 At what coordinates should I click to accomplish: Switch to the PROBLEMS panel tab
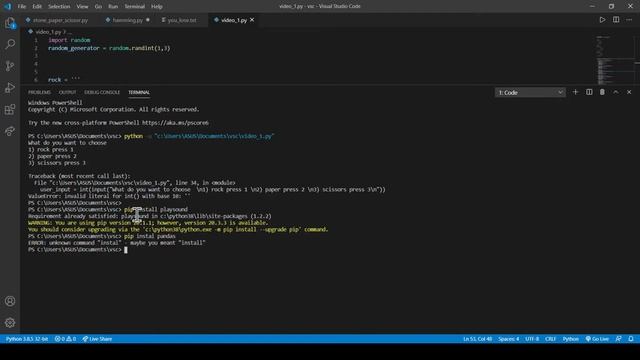coord(39,92)
